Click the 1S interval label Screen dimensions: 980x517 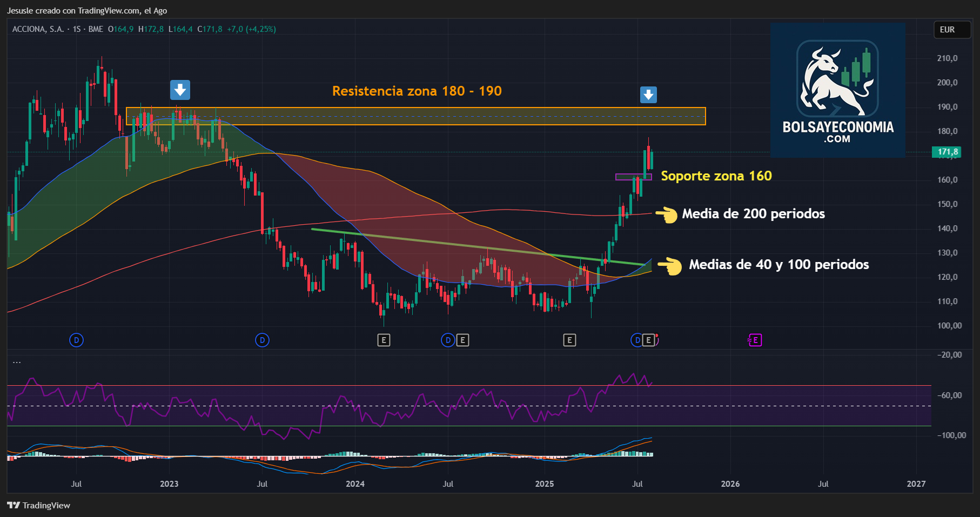click(x=77, y=29)
